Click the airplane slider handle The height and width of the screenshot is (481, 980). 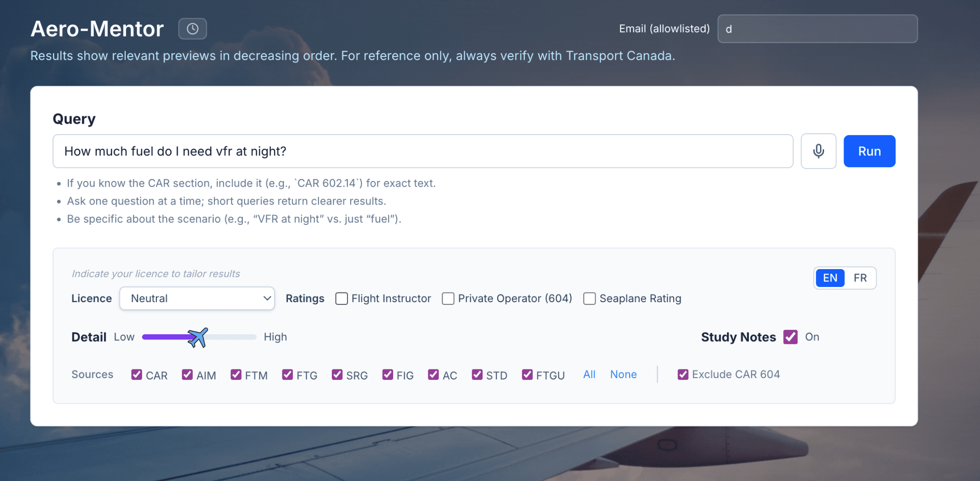pos(198,337)
